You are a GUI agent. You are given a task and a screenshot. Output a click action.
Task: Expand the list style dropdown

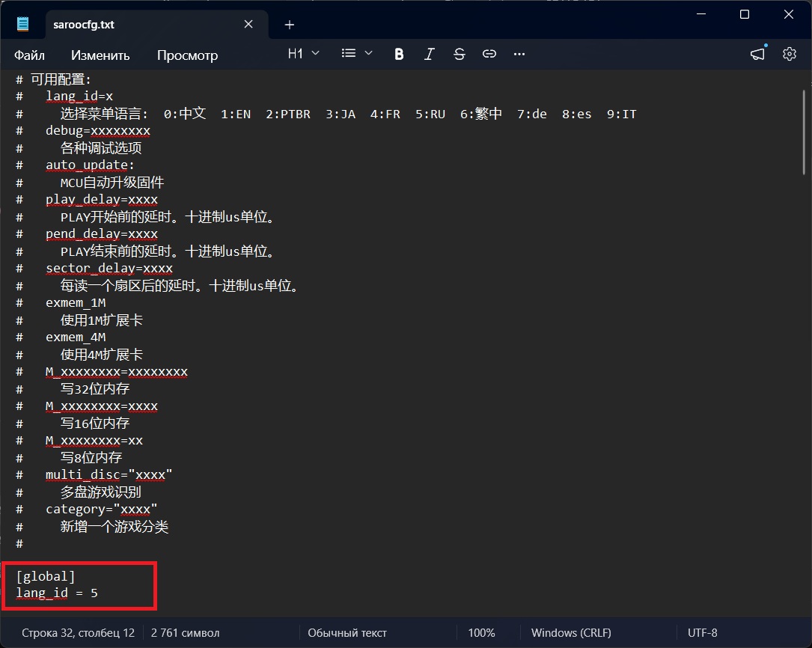[x=357, y=54]
